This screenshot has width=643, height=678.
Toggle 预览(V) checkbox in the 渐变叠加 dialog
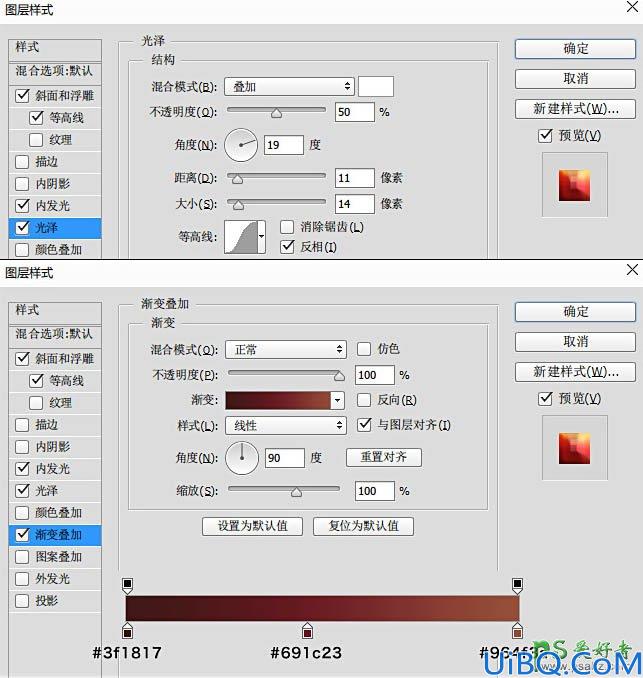(545, 398)
